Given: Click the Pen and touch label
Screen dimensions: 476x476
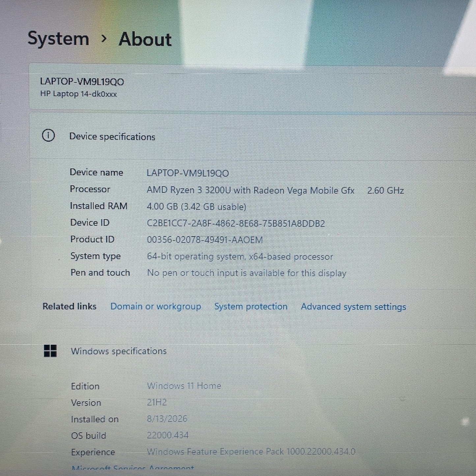Looking at the screenshot, I should pos(100,273).
